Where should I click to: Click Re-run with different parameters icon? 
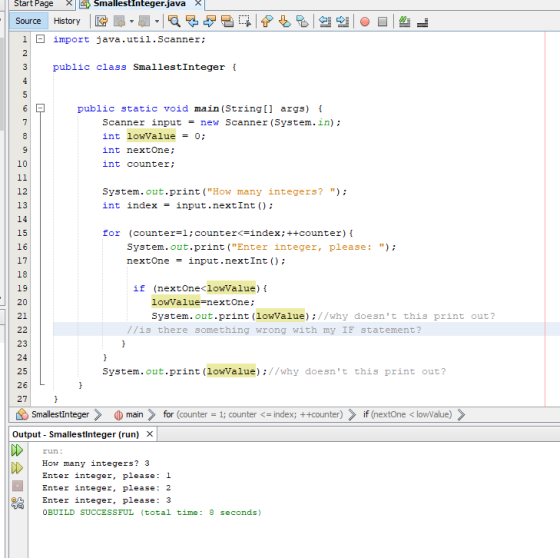pyautogui.click(x=17, y=468)
